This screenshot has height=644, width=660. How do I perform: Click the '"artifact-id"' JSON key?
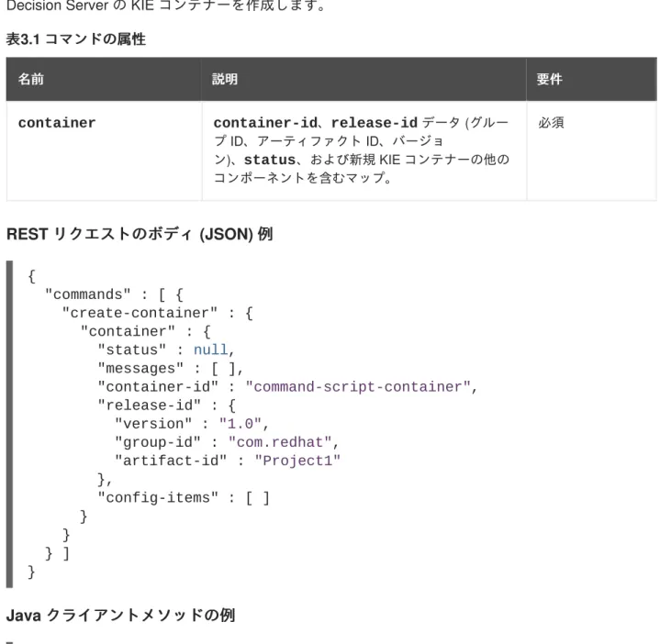[171, 461]
